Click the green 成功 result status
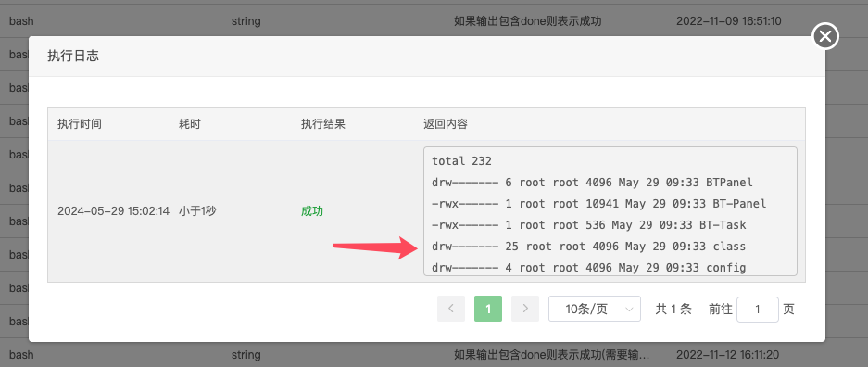 click(x=312, y=211)
